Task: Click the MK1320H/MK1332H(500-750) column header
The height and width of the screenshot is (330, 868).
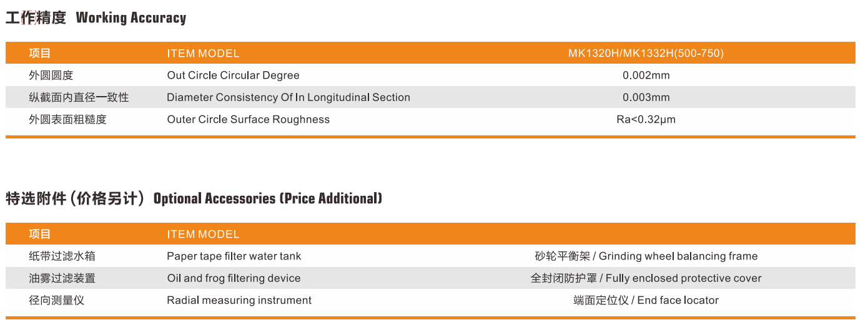Action: (646, 54)
